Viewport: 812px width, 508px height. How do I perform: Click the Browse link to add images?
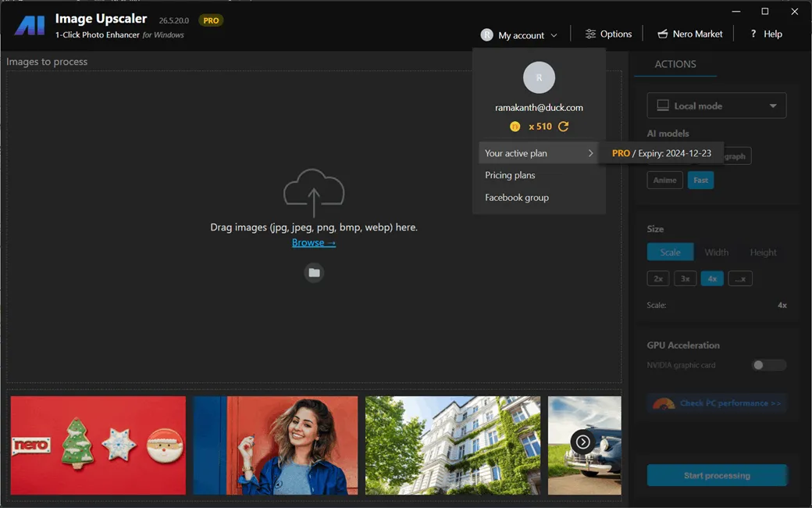click(314, 242)
